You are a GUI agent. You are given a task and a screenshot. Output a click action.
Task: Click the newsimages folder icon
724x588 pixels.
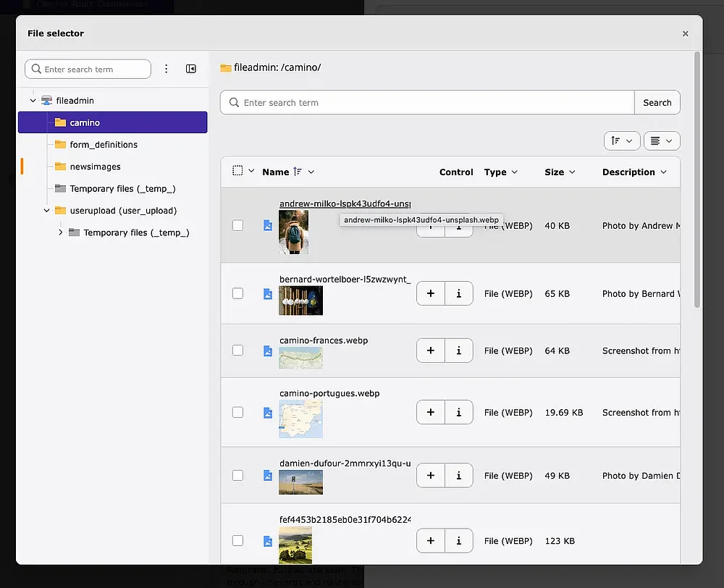[x=61, y=167]
